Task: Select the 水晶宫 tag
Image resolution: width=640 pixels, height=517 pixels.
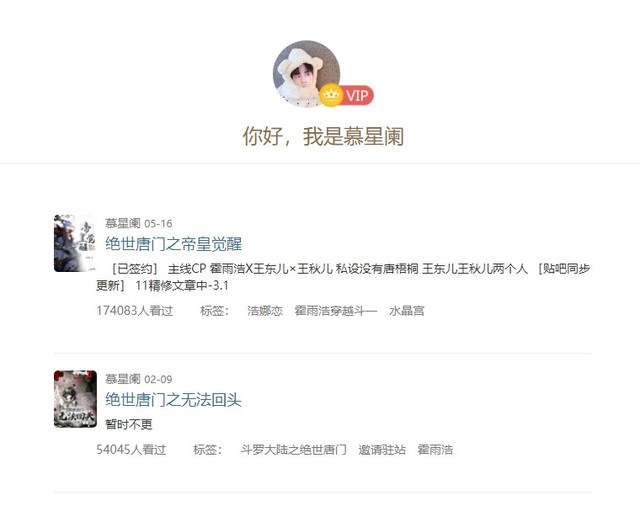Action: 407,311
